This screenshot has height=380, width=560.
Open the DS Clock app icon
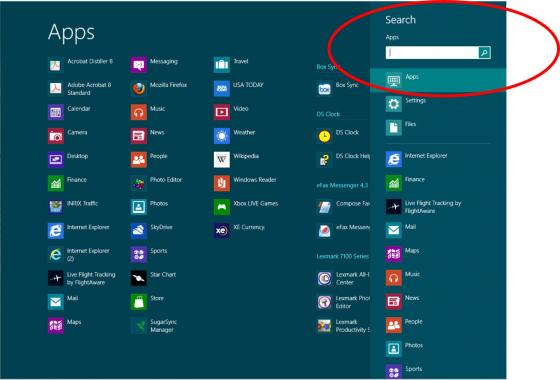click(324, 136)
